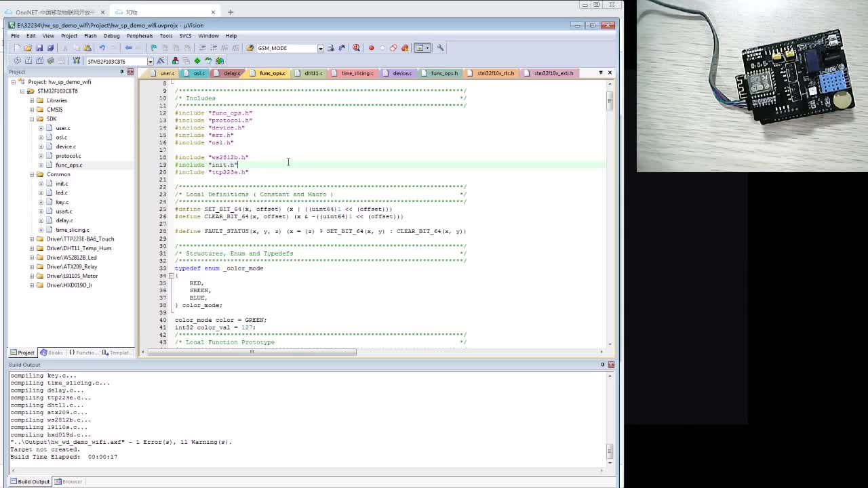Open the editor tab list dropdown arrow
Image resolution: width=868 pixels, height=488 pixels.
[x=600, y=73]
